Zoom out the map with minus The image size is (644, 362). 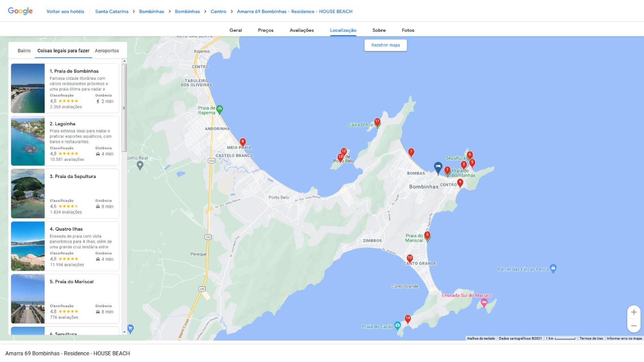click(634, 326)
